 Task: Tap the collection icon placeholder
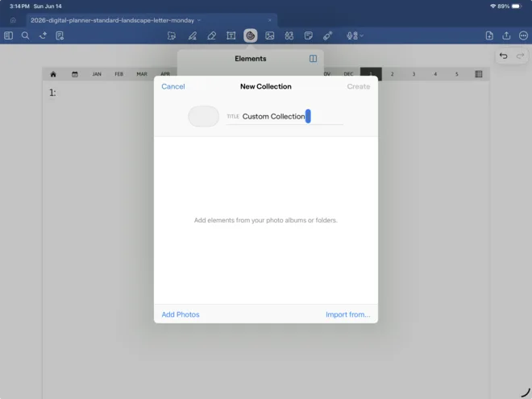pos(204,116)
